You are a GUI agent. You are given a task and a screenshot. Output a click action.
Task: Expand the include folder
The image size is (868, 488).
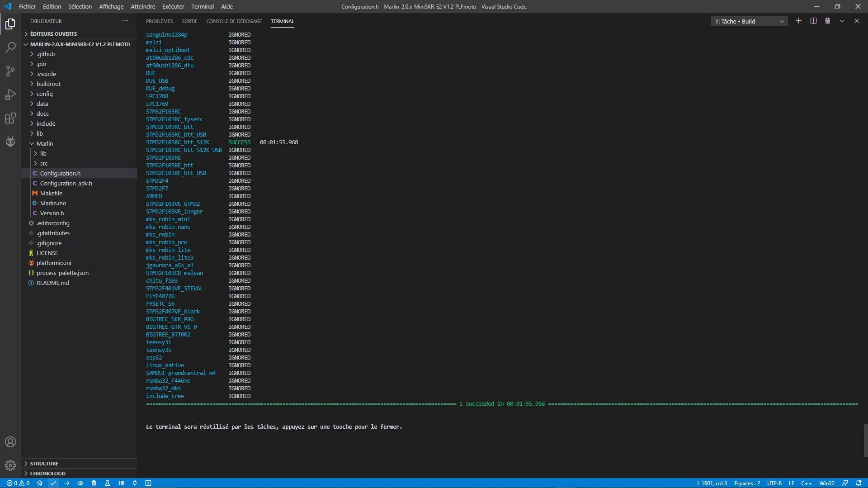[x=79, y=123]
